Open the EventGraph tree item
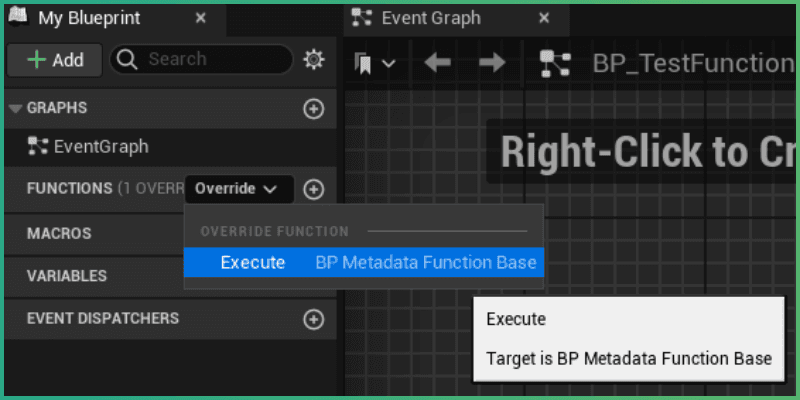This screenshot has height=400, width=800. pos(170,147)
